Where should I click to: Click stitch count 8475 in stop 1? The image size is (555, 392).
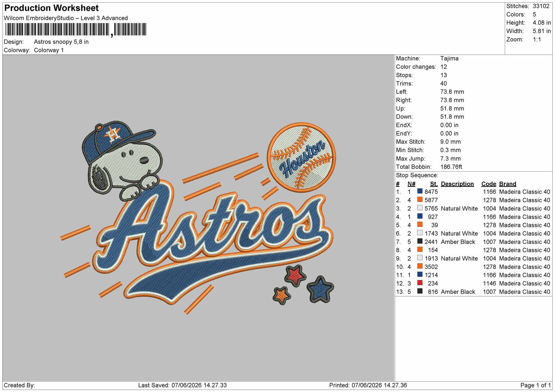coord(431,192)
